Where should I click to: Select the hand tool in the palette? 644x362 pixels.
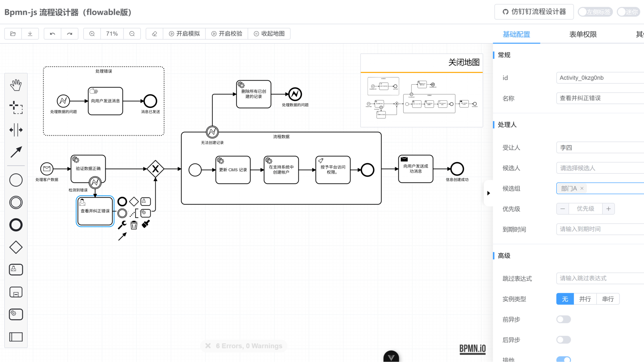[x=16, y=85]
